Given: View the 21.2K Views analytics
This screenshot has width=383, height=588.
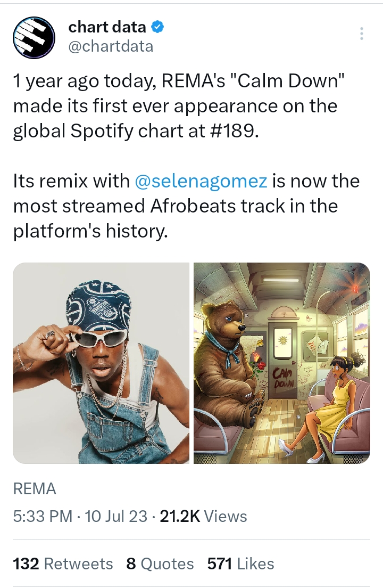Looking at the screenshot, I should click(x=203, y=516).
